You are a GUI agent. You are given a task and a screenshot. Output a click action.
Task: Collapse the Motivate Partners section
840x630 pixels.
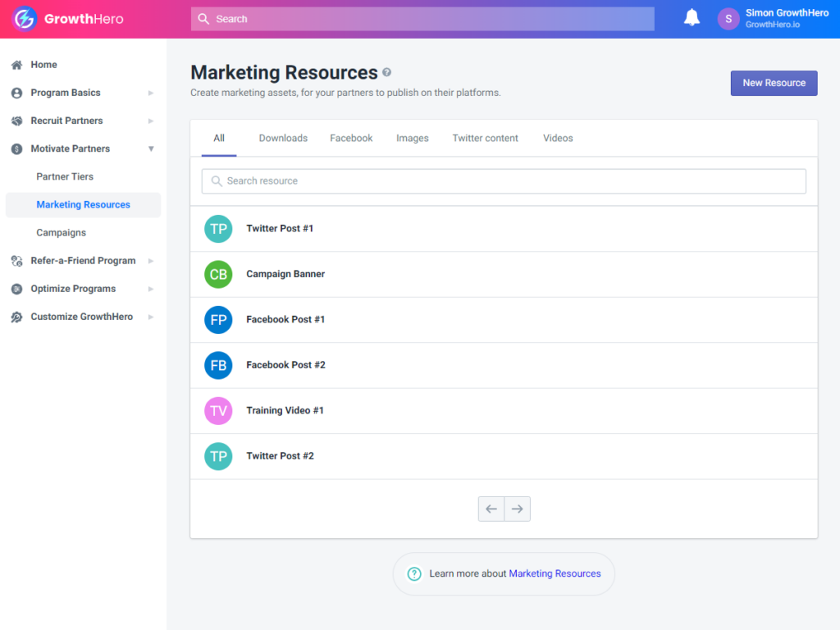[x=150, y=148]
